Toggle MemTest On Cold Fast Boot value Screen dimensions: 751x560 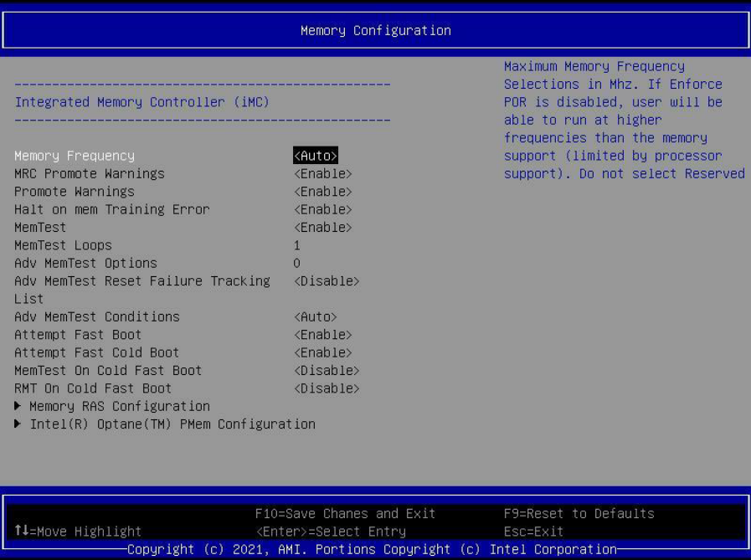coord(327,371)
